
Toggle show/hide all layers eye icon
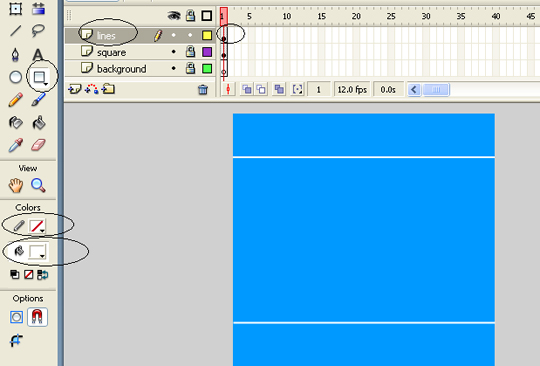point(174,15)
